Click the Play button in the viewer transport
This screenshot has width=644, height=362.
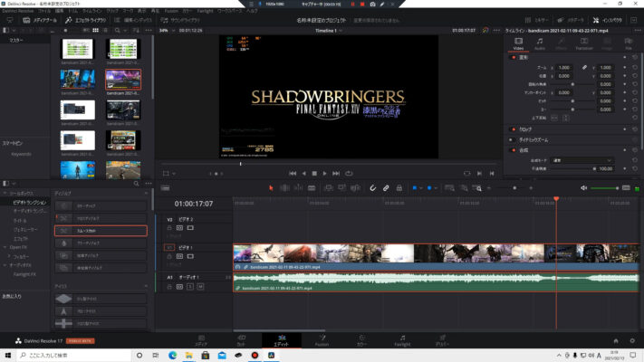point(325,173)
